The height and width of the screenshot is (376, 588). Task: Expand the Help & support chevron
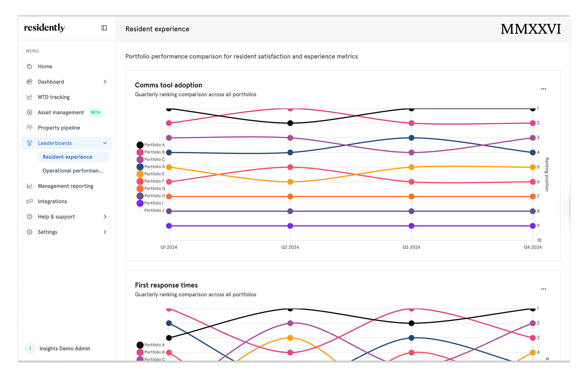click(x=105, y=217)
